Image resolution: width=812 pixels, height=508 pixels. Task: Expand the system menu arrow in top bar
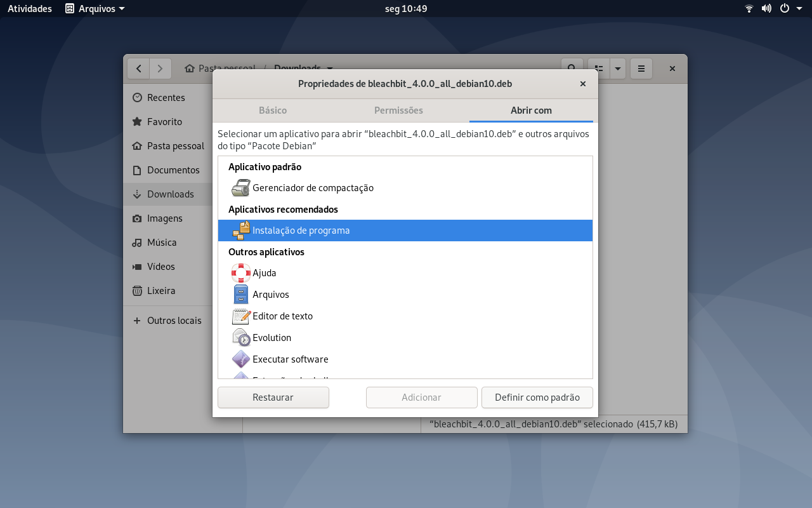coord(799,9)
